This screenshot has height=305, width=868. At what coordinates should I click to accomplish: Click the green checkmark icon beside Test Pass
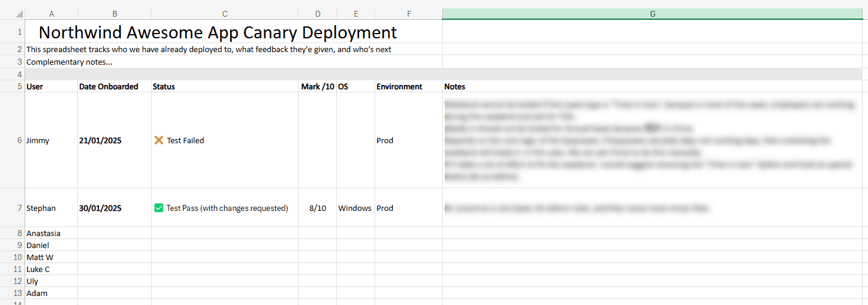[x=159, y=208]
